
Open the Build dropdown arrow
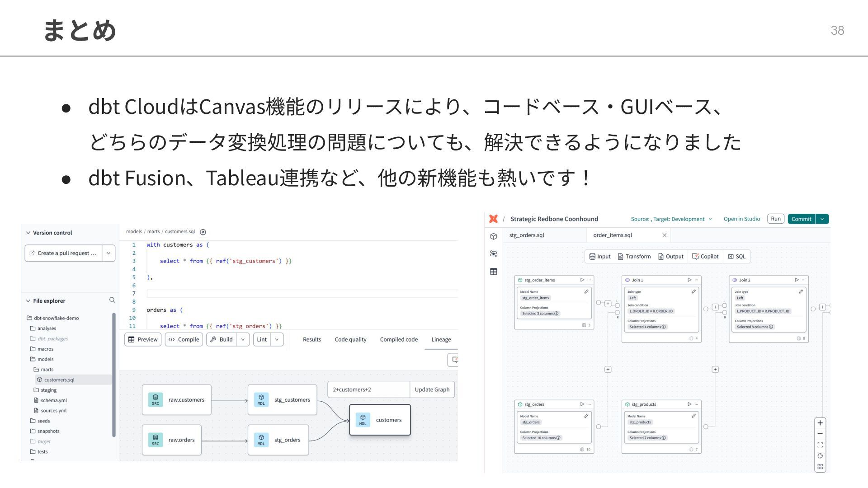click(x=243, y=339)
